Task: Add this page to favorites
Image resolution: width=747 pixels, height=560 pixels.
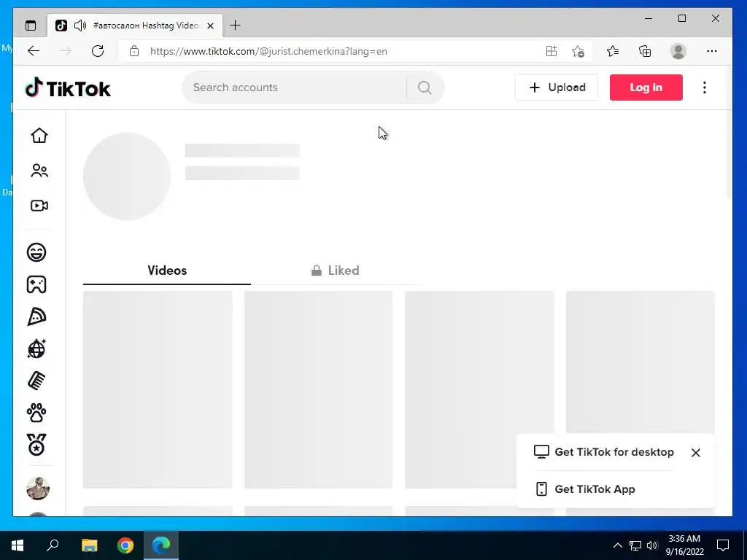Action: pos(578,51)
